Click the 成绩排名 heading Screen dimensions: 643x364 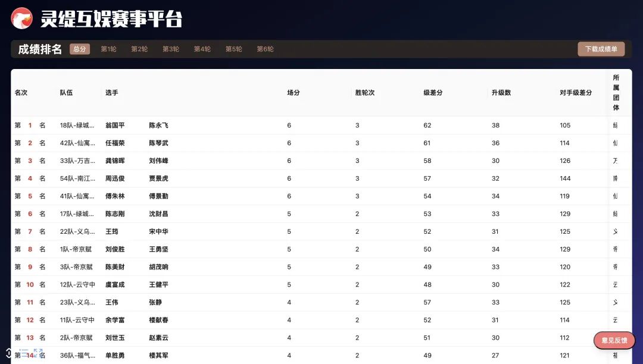pos(40,49)
